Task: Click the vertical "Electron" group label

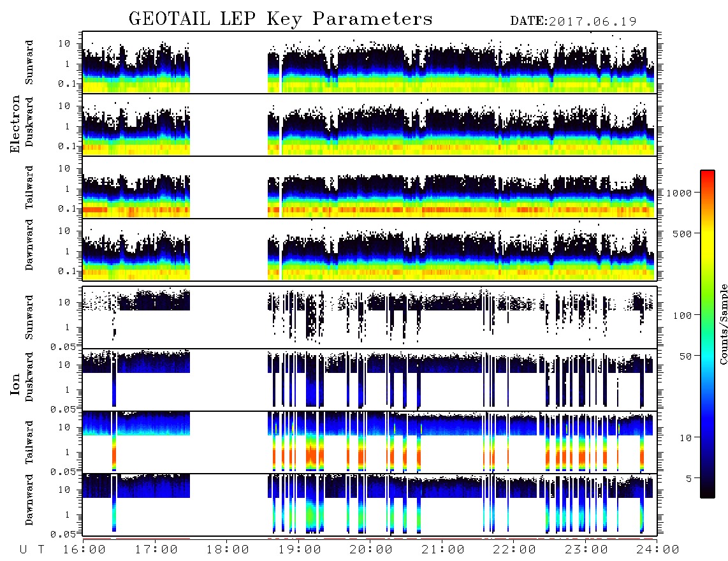Action: [x=15, y=124]
